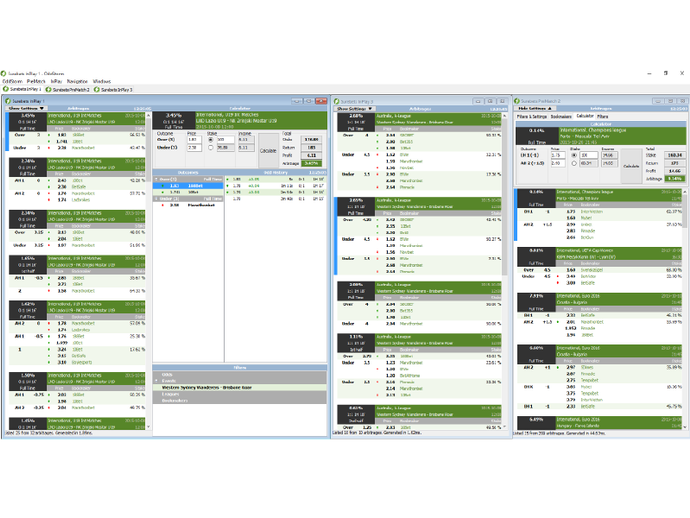Select Over (X) stake radio in InPlay 1 calculator
The image size is (690, 518).
[x=210, y=140]
